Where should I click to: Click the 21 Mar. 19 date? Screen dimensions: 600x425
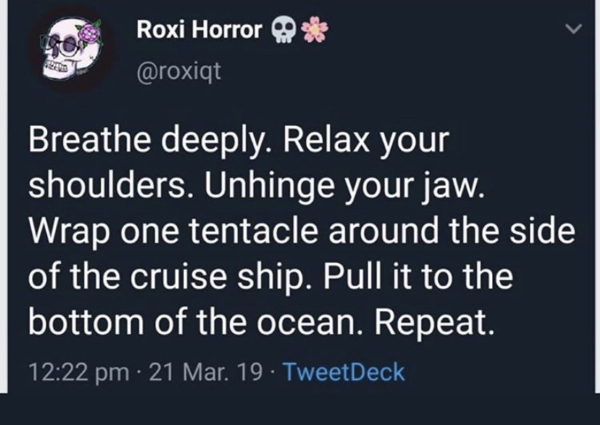click(200, 373)
